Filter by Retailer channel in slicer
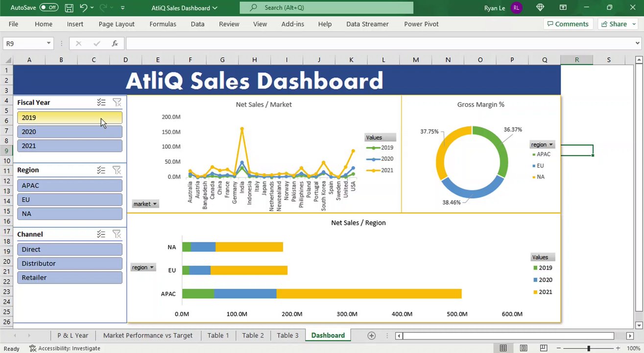Image resolution: width=644 pixels, height=353 pixels. pyautogui.click(x=70, y=277)
